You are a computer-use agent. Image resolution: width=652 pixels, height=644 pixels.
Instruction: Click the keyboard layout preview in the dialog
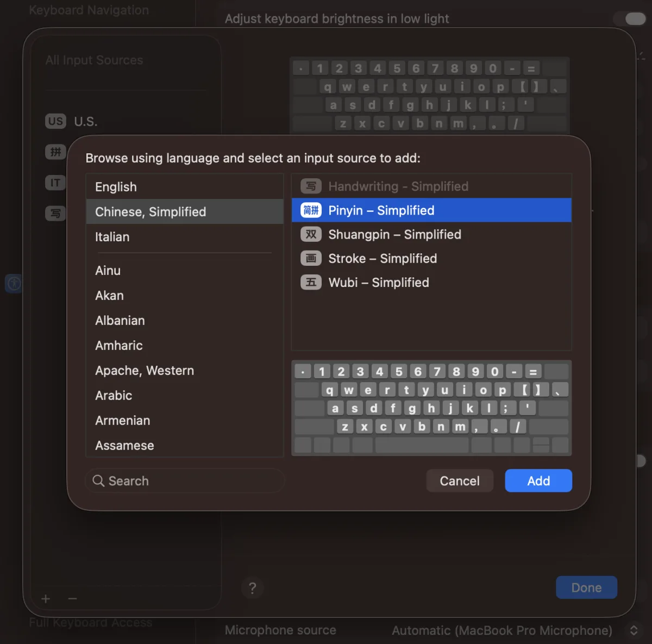point(431,408)
